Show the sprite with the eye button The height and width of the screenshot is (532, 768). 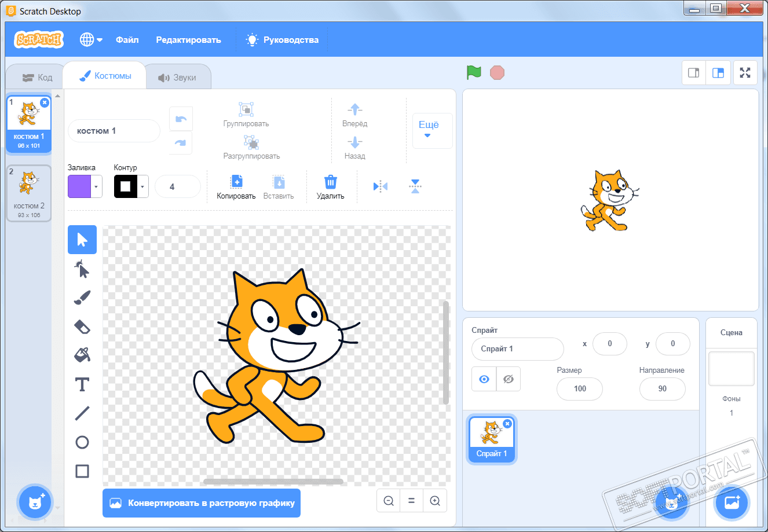484,379
